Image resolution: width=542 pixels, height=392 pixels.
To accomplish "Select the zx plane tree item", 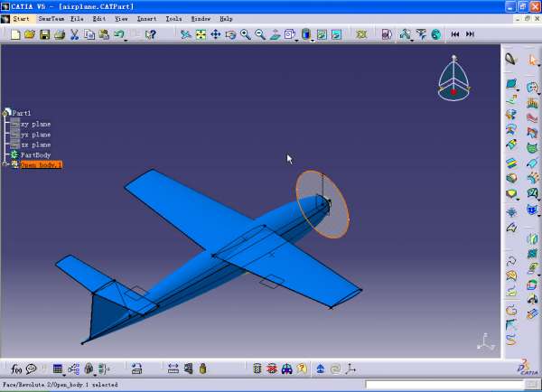I will (x=35, y=145).
